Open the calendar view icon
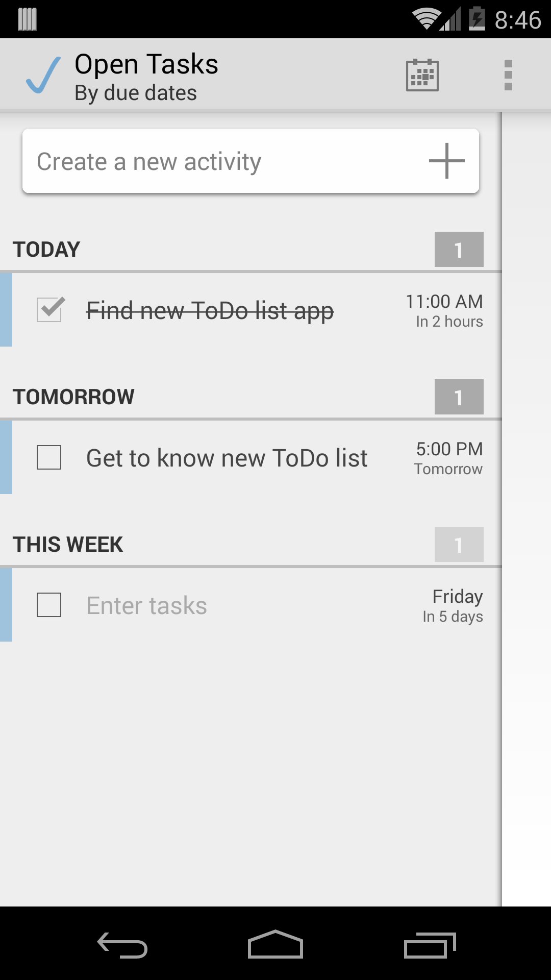551x980 pixels. pyautogui.click(x=422, y=75)
